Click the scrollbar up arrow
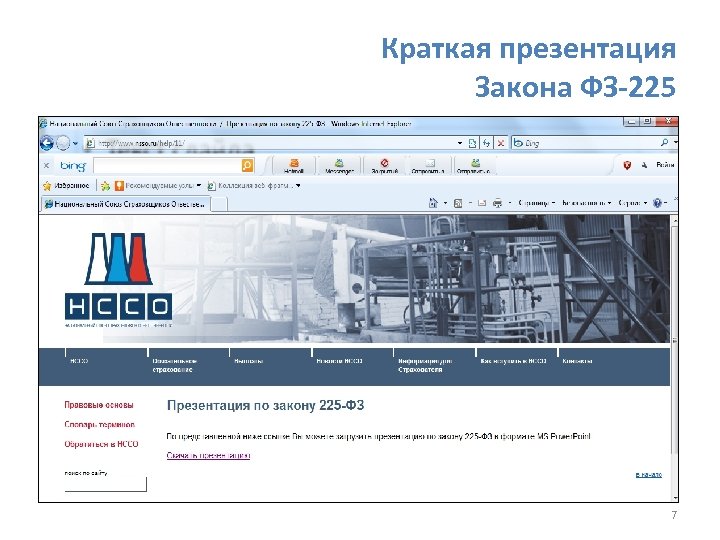The image size is (720, 540). [675, 220]
